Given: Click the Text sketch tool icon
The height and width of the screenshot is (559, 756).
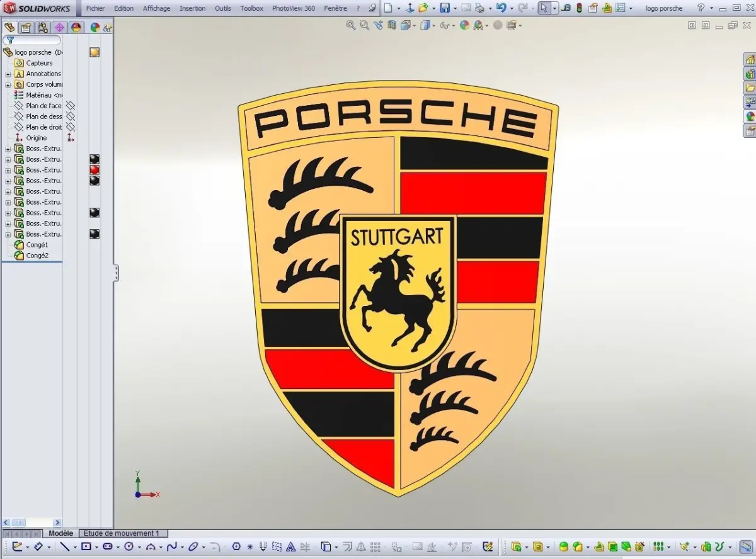Looking at the screenshot, I should pos(291,546).
